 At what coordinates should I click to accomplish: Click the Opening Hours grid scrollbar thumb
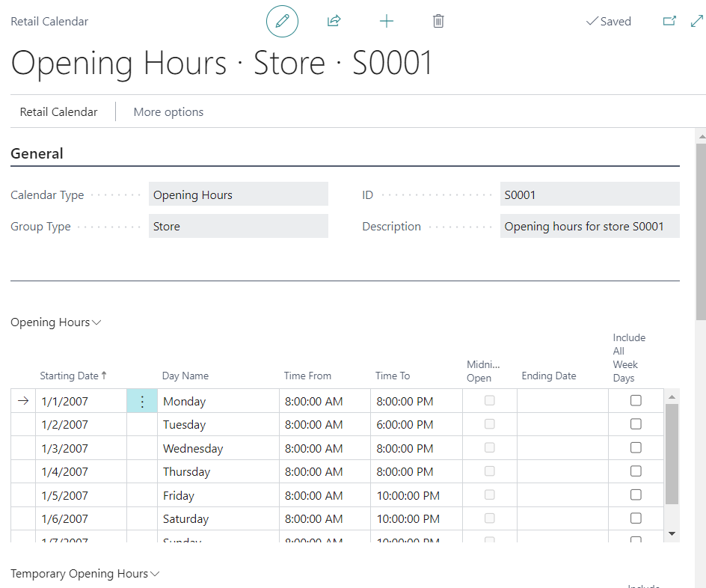click(672, 453)
